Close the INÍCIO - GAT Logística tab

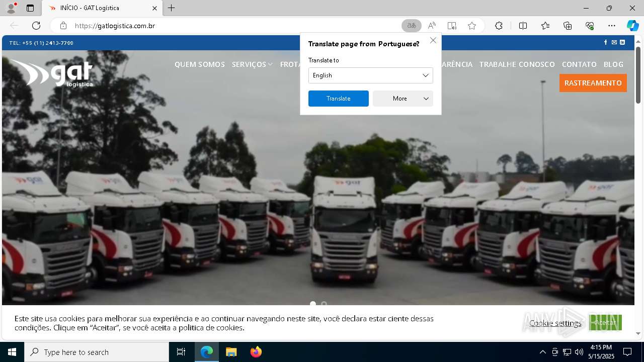pyautogui.click(x=154, y=8)
